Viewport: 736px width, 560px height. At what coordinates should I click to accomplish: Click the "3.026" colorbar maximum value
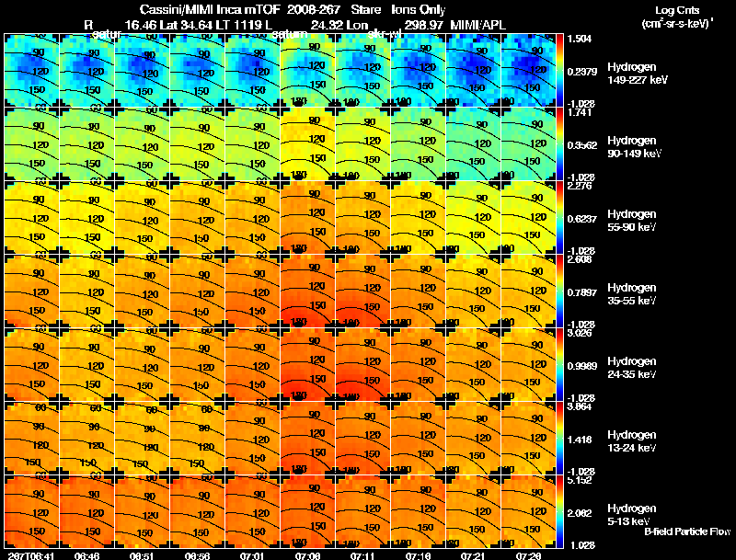coord(580,333)
